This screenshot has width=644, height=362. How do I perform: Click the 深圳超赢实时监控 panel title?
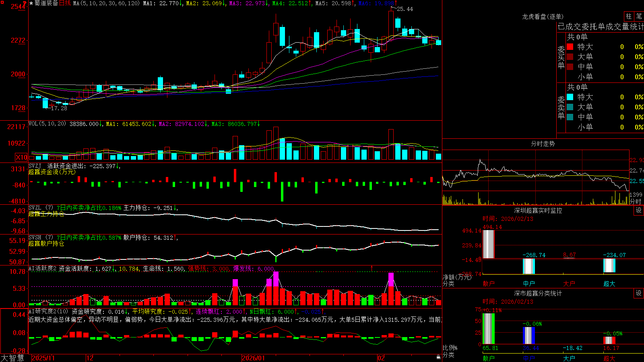[538, 210]
